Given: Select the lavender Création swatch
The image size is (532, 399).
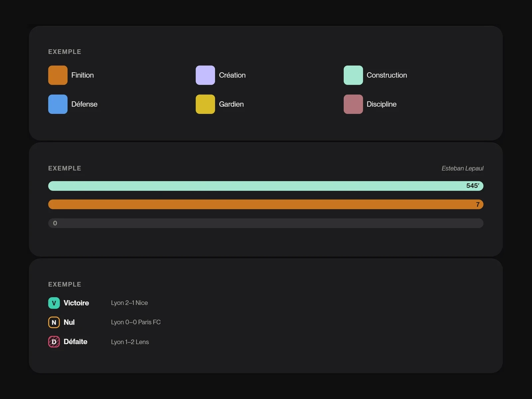Looking at the screenshot, I should 205,75.
